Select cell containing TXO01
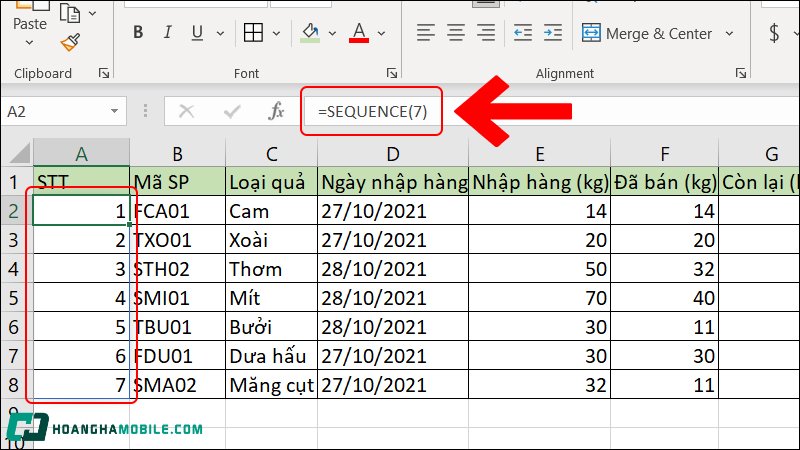The width and height of the screenshot is (800, 450). pos(177,240)
